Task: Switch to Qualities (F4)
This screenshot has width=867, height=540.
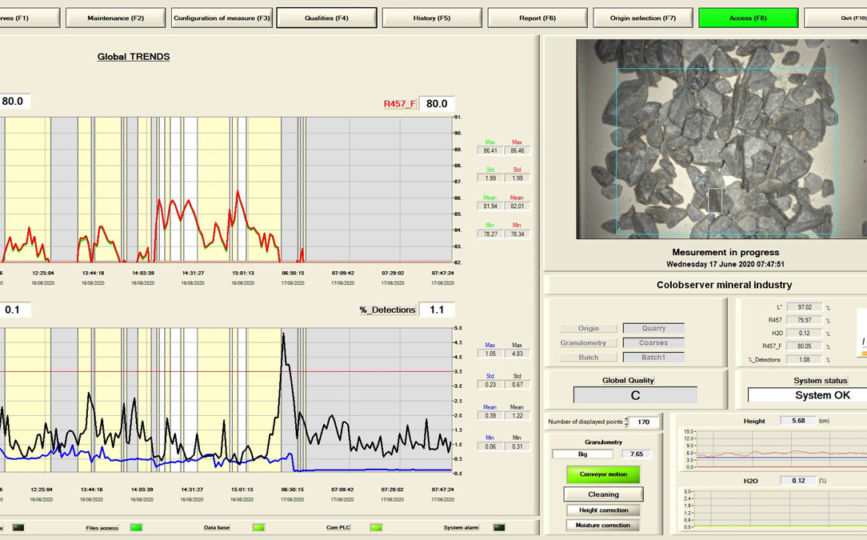Action: (x=327, y=18)
